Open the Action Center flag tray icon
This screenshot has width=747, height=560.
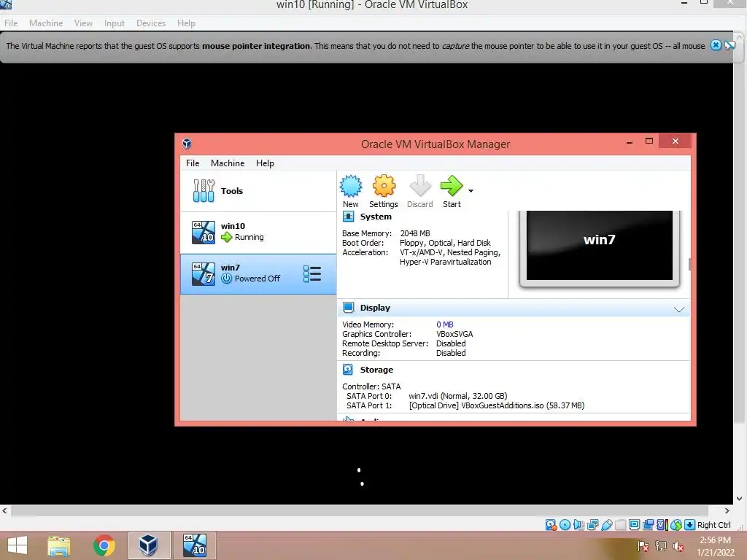(x=643, y=546)
